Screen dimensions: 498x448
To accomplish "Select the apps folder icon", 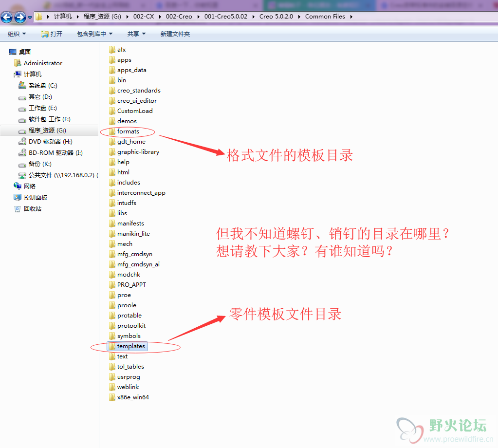I will (x=112, y=60).
